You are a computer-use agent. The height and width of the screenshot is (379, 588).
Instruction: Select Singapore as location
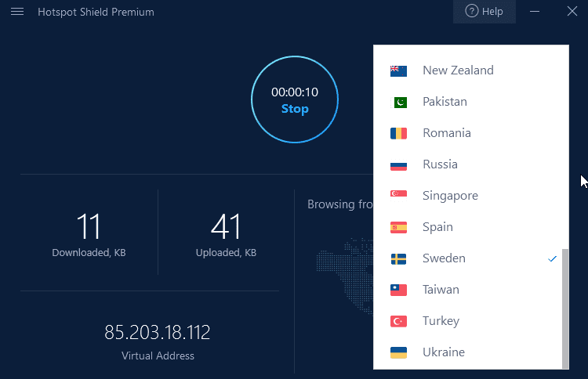(470, 196)
